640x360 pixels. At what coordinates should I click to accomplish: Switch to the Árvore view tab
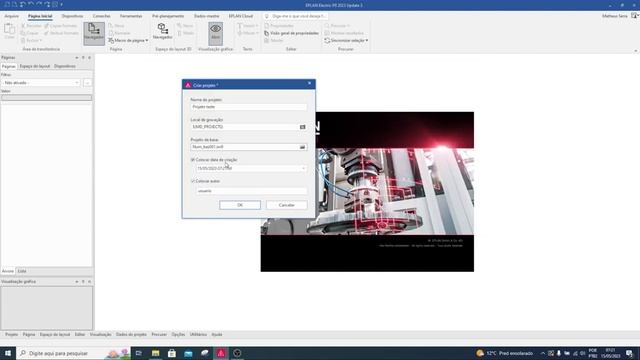(8, 271)
